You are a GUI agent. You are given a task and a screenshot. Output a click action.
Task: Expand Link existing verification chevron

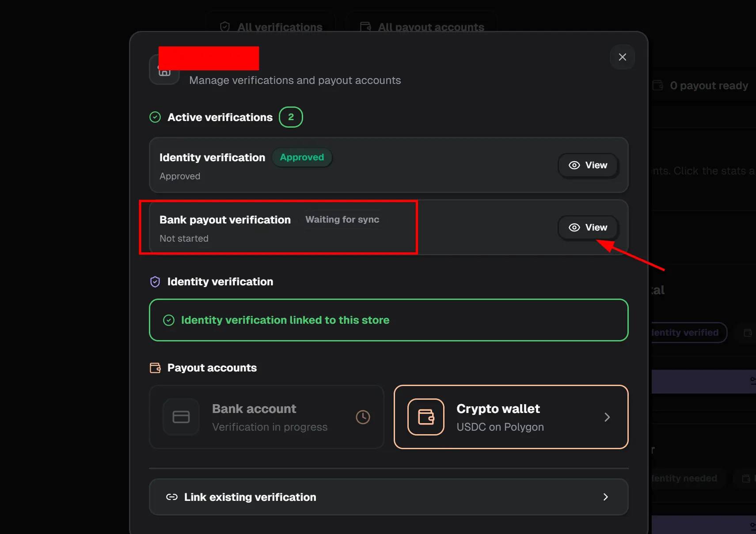605,497
